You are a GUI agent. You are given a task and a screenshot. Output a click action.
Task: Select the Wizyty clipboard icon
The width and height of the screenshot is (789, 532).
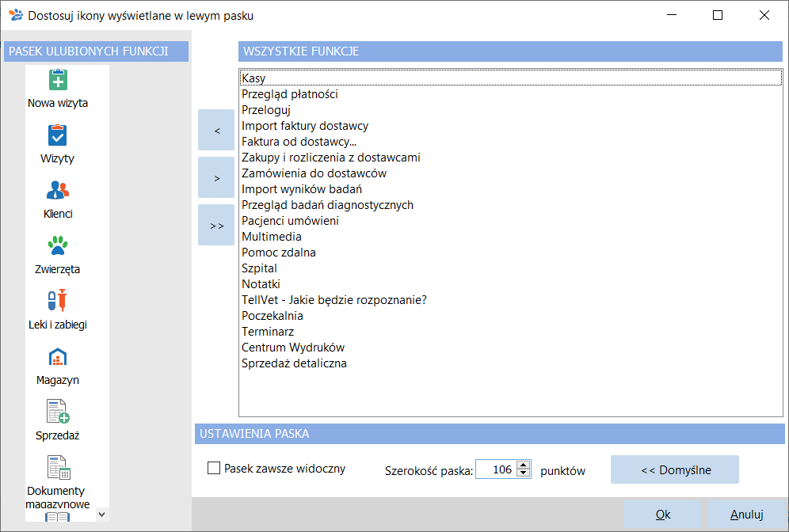click(x=57, y=135)
